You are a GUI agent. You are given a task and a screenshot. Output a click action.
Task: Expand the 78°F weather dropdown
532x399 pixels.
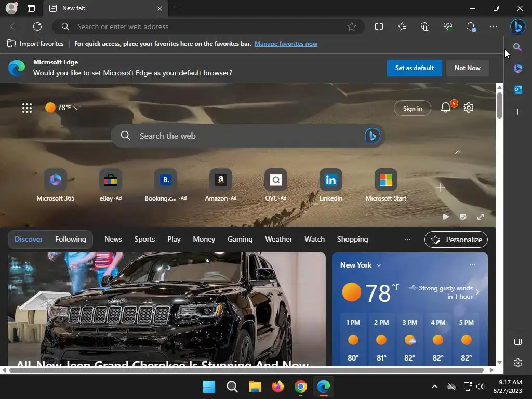77,108
